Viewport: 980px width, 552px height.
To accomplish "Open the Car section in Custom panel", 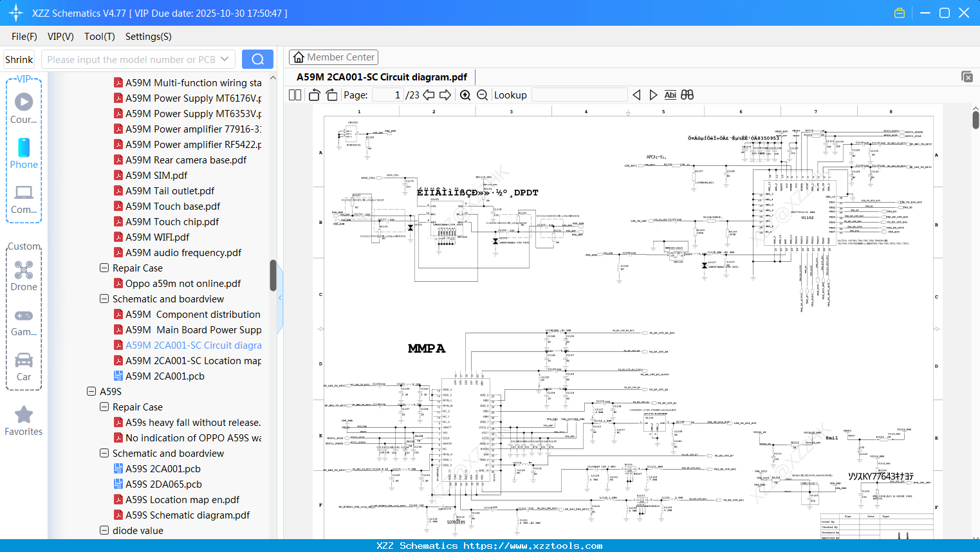I will click(23, 367).
